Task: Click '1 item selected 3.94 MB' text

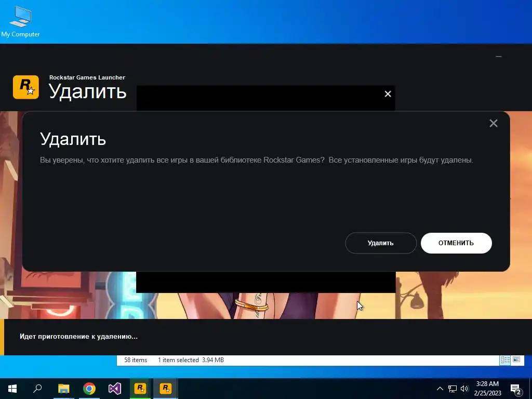Action: pyautogui.click(x=191, y=360)
